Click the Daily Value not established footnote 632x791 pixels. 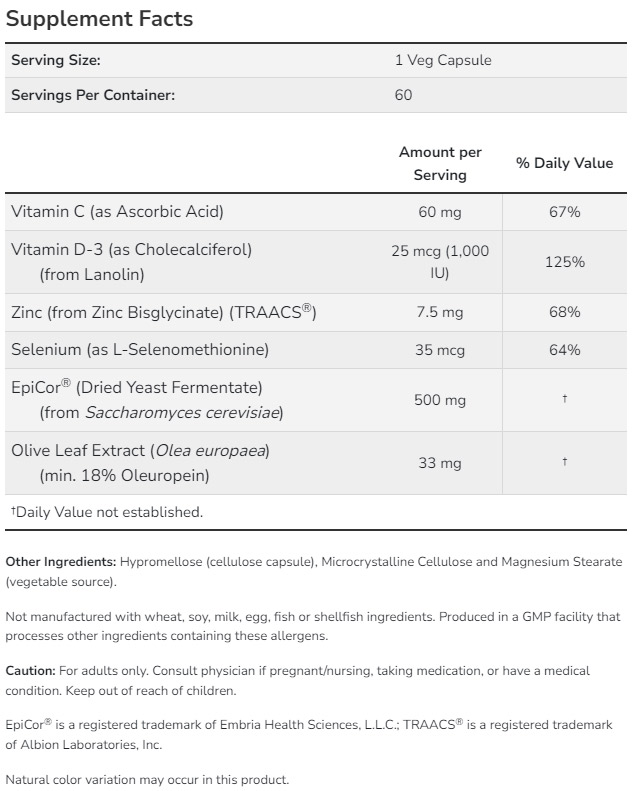[106, 512]
